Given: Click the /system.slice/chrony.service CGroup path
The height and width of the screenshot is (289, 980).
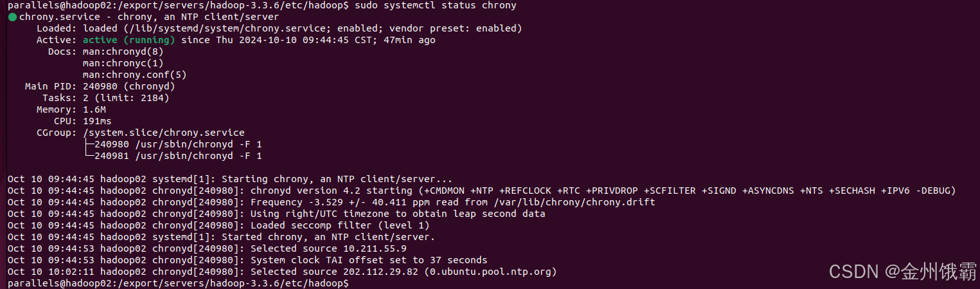Looking at the screenshot, I should 164,133.
